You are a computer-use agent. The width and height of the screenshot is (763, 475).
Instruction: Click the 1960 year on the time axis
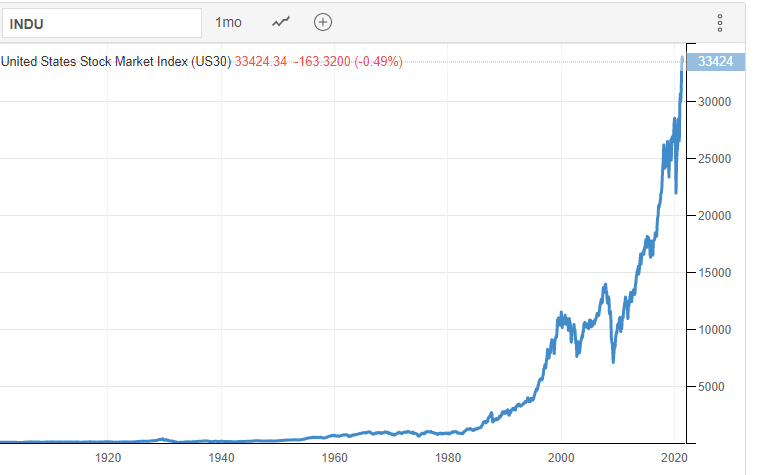(335, 458)
